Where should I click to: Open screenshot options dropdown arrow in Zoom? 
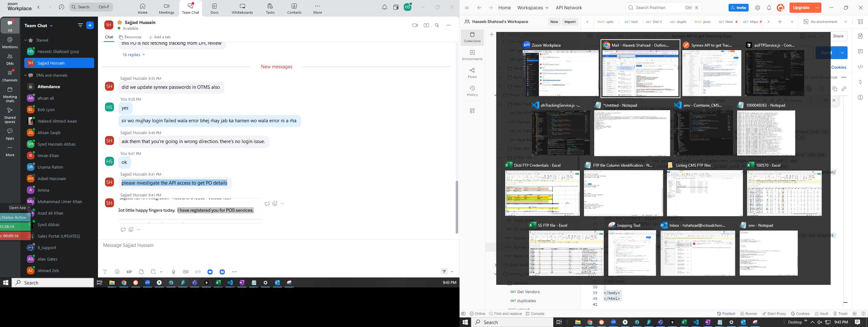click(161, 272)
